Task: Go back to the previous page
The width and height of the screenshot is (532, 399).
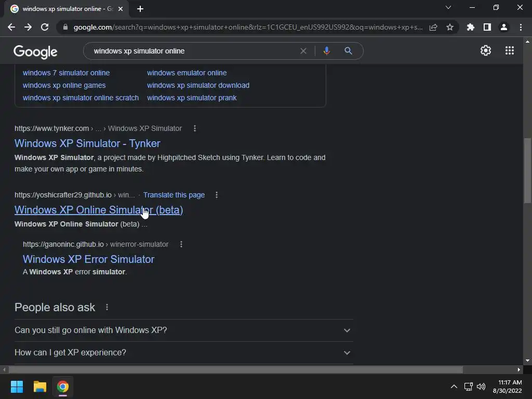Action: pos(11,27)
